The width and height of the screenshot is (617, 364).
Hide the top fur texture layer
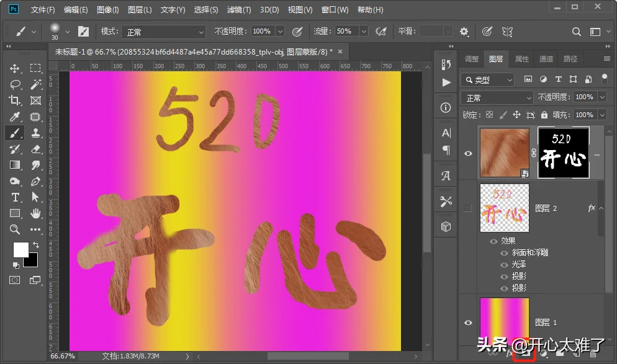[468, 153]
